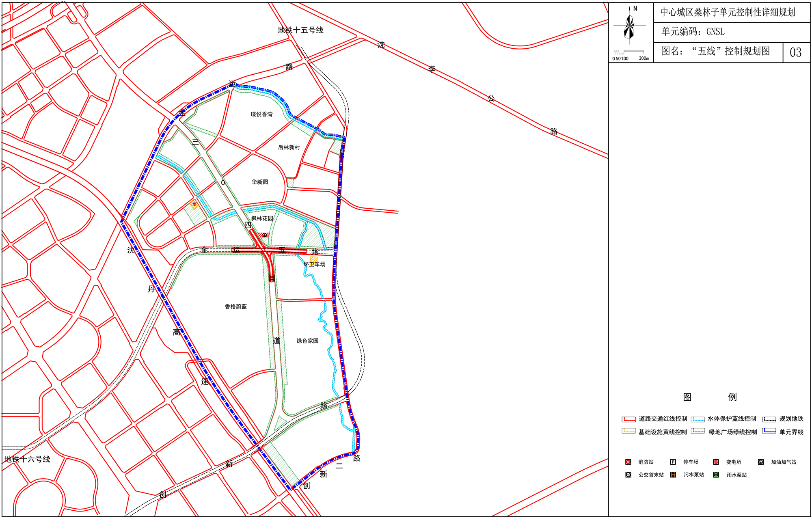Click the 停车场 parking P legend icon

click(x=673, y=462)
